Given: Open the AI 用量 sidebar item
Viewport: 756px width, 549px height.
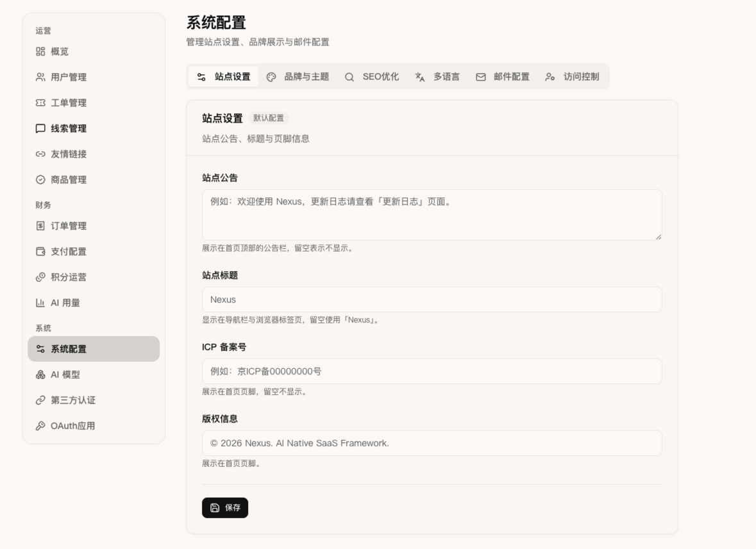Looking at the screenshot, I should [x=94, y=303].
